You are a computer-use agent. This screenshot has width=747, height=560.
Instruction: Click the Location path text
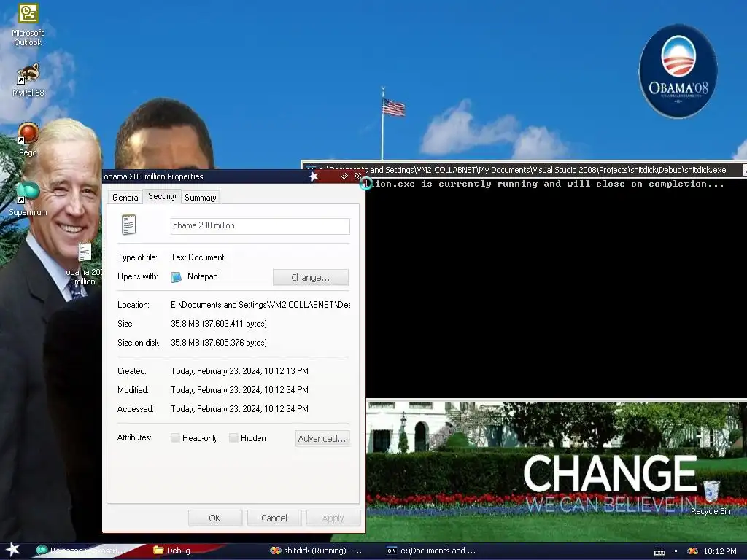[x=260, y=305]
